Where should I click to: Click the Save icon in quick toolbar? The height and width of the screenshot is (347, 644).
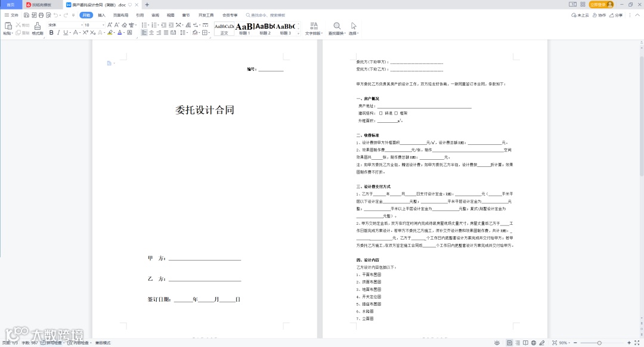click(26, 15)
